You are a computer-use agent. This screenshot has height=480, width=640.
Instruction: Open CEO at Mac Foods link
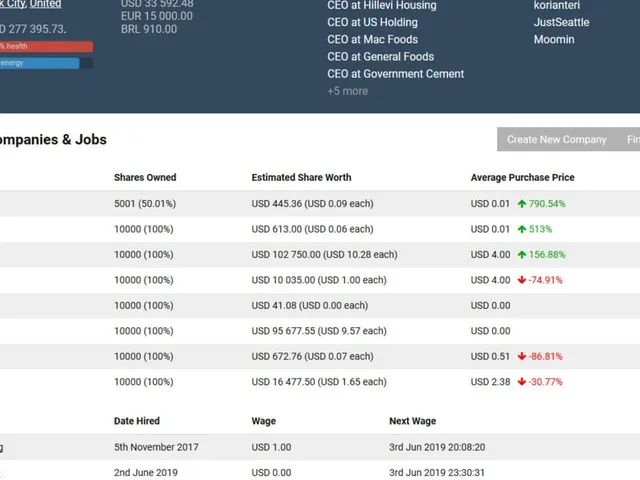(x=372, y=40)
